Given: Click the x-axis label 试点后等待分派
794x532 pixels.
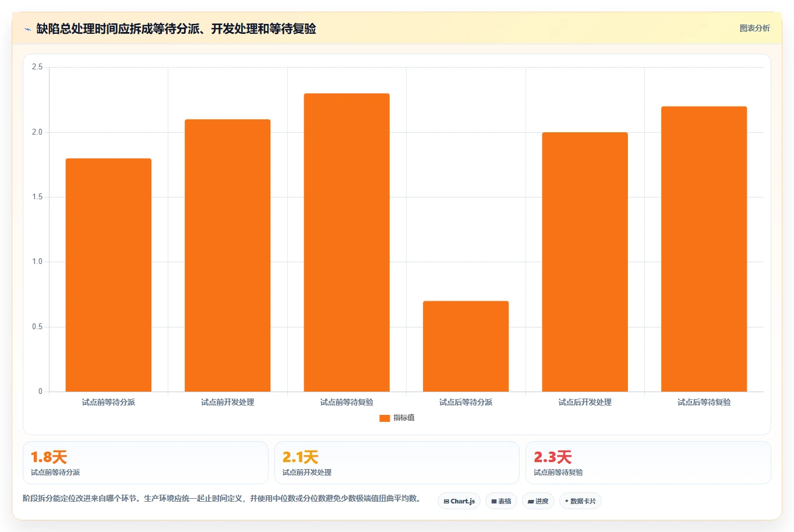Looking at the screenshot, I should pos(466,402).
